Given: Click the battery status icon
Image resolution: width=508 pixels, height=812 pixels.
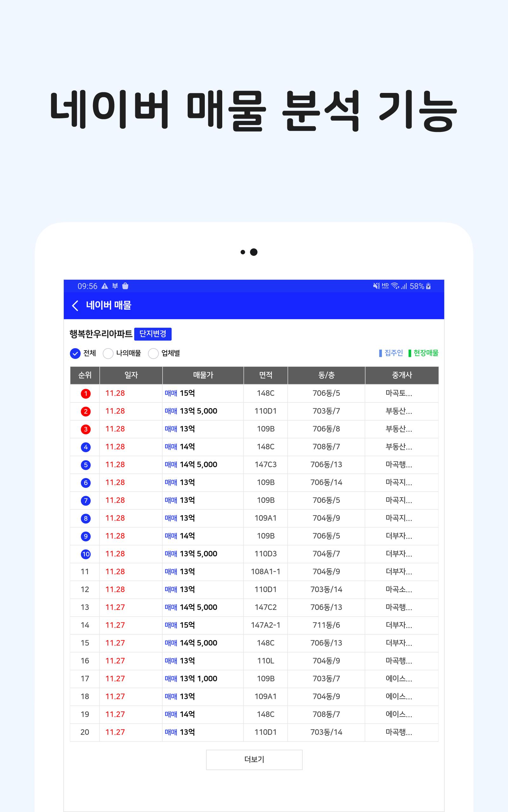Looking at the screenshot, I should point(428,286).
